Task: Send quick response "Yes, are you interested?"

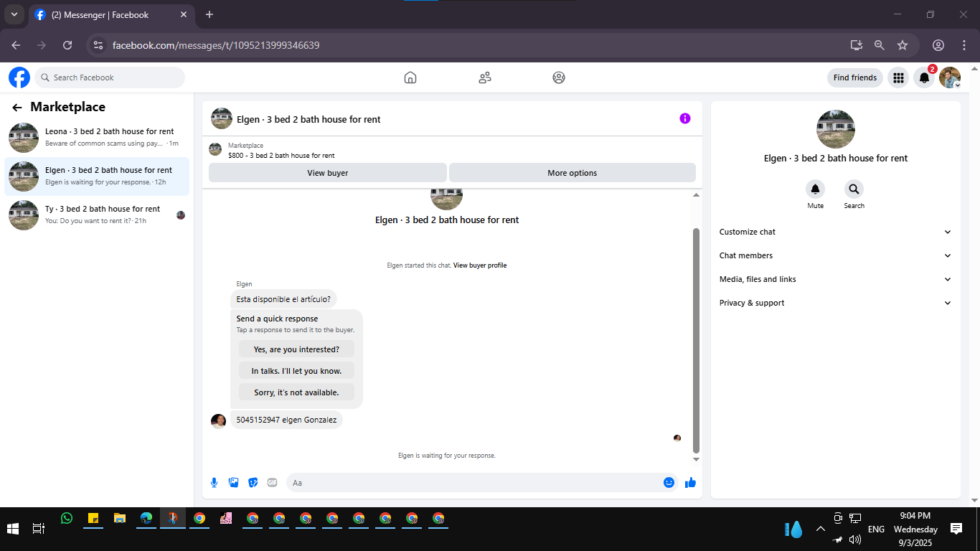Action: (296, 349)
